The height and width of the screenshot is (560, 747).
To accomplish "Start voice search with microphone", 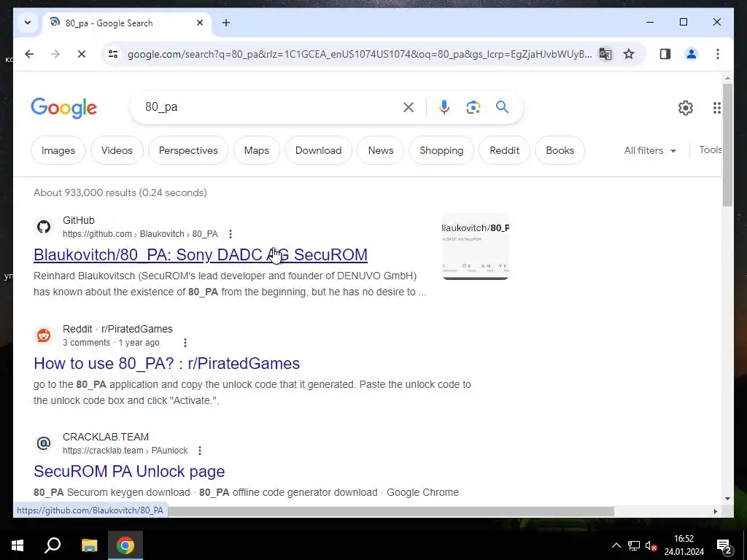I will pyautogui.click(x=444, y=108).
